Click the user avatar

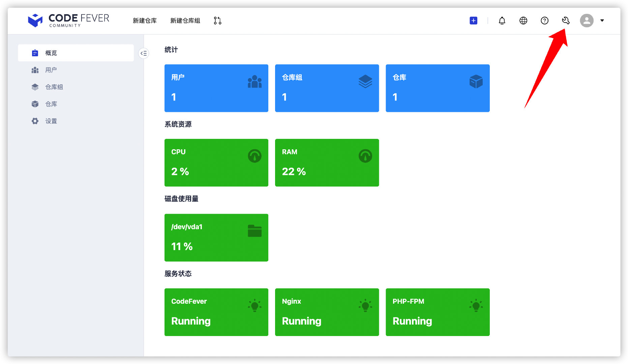(x=587, y=21)
